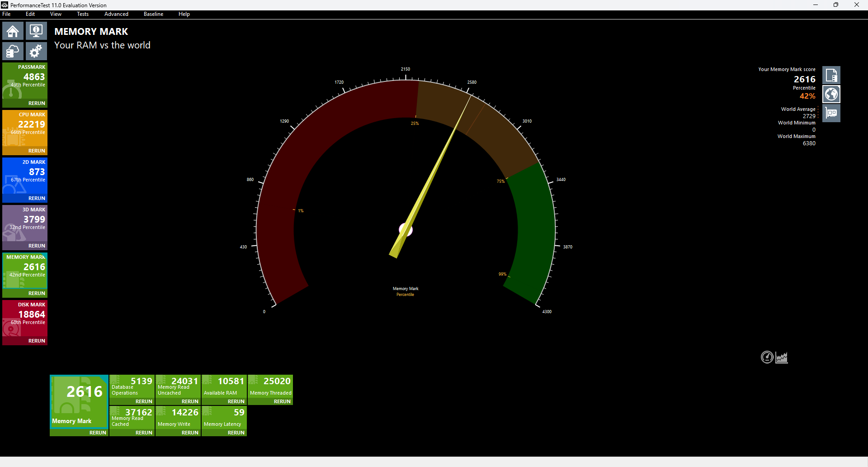Screen dimensions: 868x467
Task: Click the Memory Read Uncached 24031 result
Action: pos(178,386)
